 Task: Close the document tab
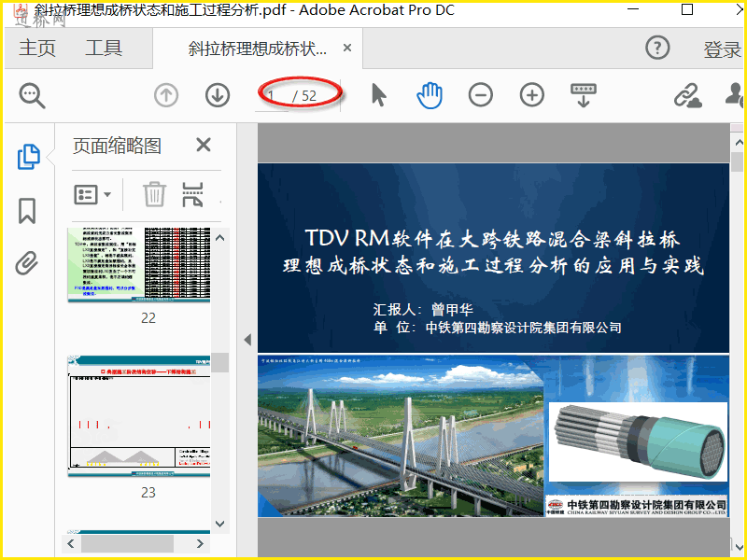pos(347,48)
